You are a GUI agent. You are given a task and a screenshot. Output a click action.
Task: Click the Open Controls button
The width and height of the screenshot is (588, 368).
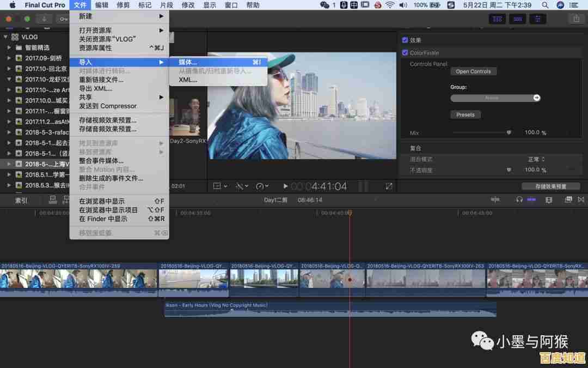click(x=474, y=71)
